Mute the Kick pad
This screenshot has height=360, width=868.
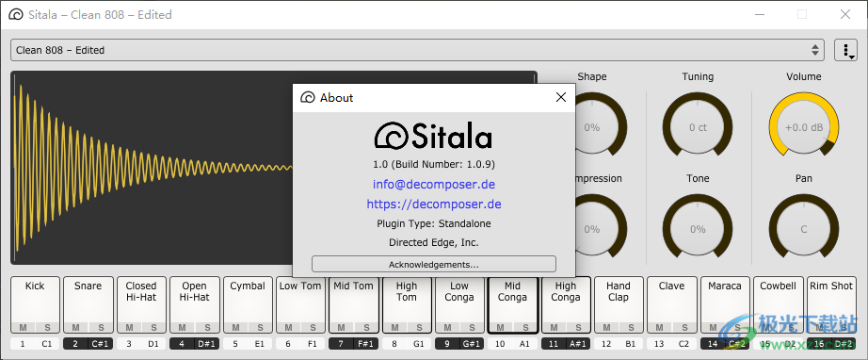23,327
